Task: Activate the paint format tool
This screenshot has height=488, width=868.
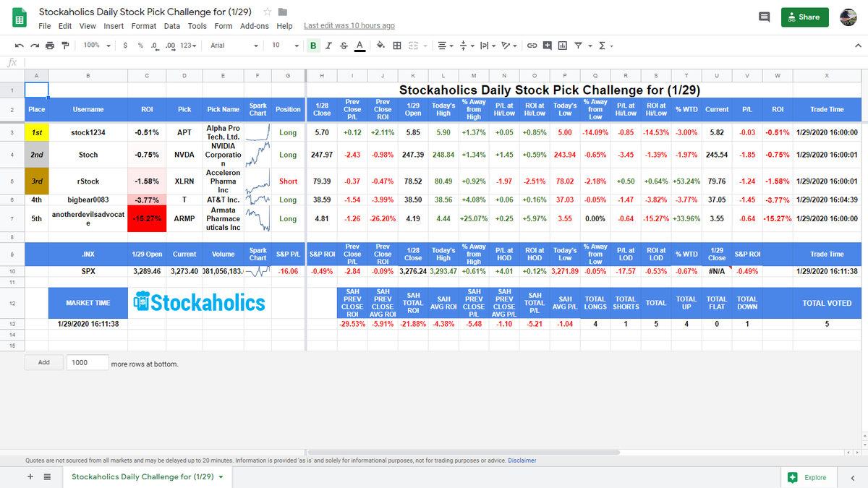Action: click(x=65, y=46)
